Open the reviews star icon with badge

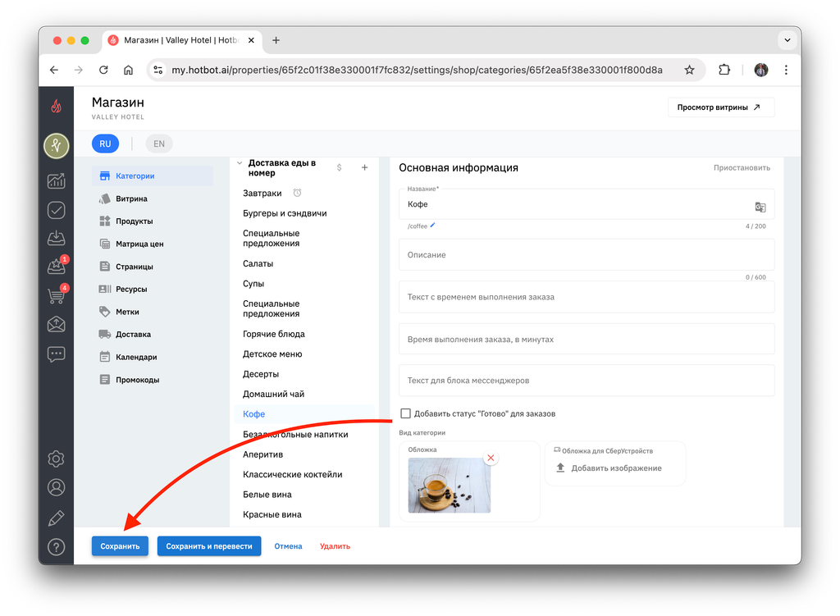[x=57, y=265]
